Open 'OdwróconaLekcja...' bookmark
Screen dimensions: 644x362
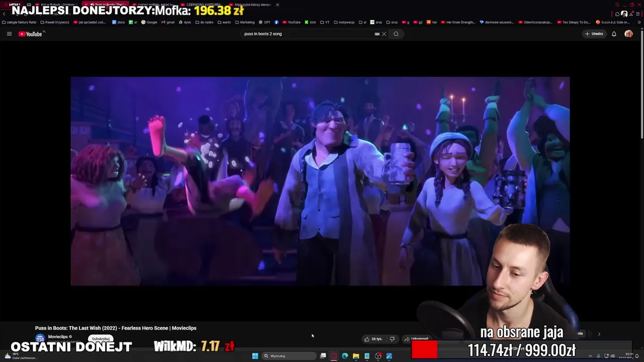pyautogui.click(x=535, y=22)
